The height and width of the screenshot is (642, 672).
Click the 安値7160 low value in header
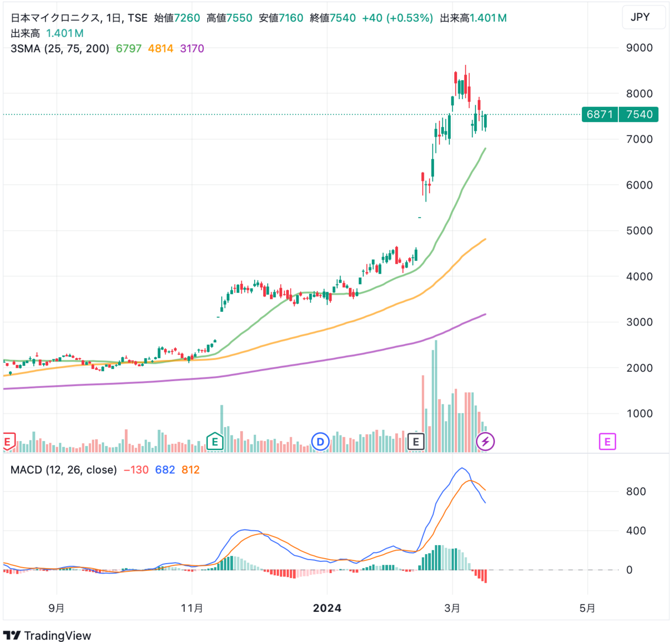click(281, 18)
